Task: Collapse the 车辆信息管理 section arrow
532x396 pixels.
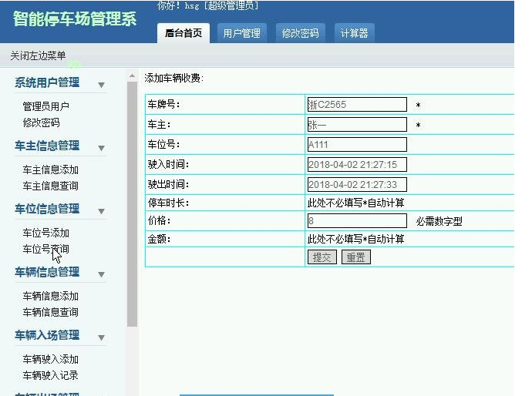Action: [101, 274]
